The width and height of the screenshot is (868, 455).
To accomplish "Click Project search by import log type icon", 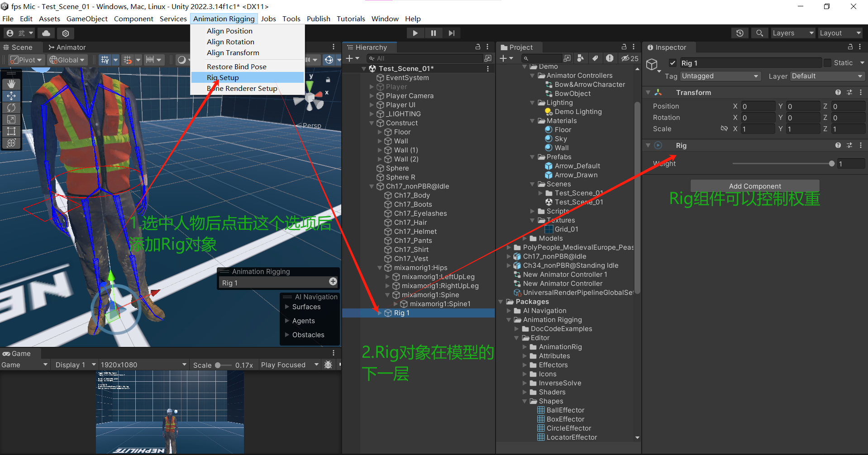I will (610, 58).
